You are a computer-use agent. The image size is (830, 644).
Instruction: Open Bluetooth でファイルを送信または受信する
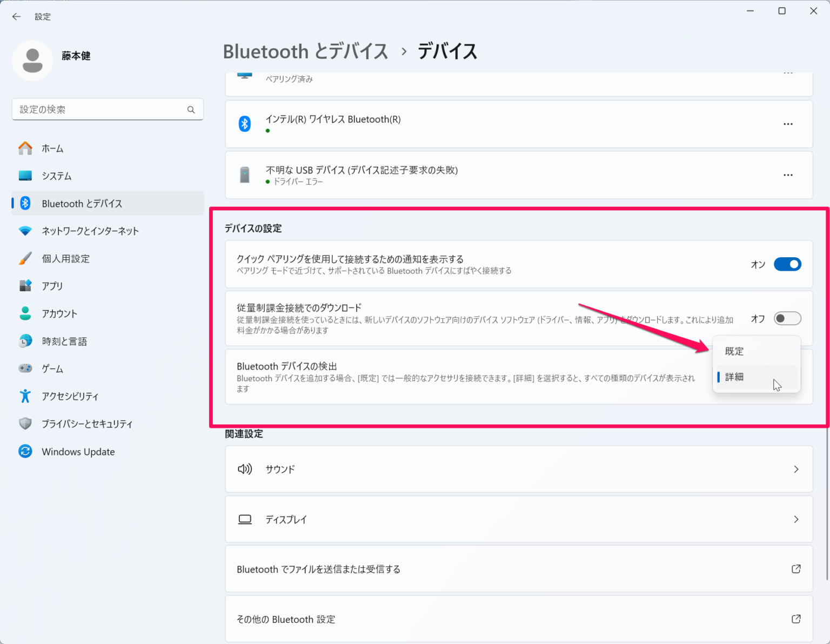(x=318, y=569)
